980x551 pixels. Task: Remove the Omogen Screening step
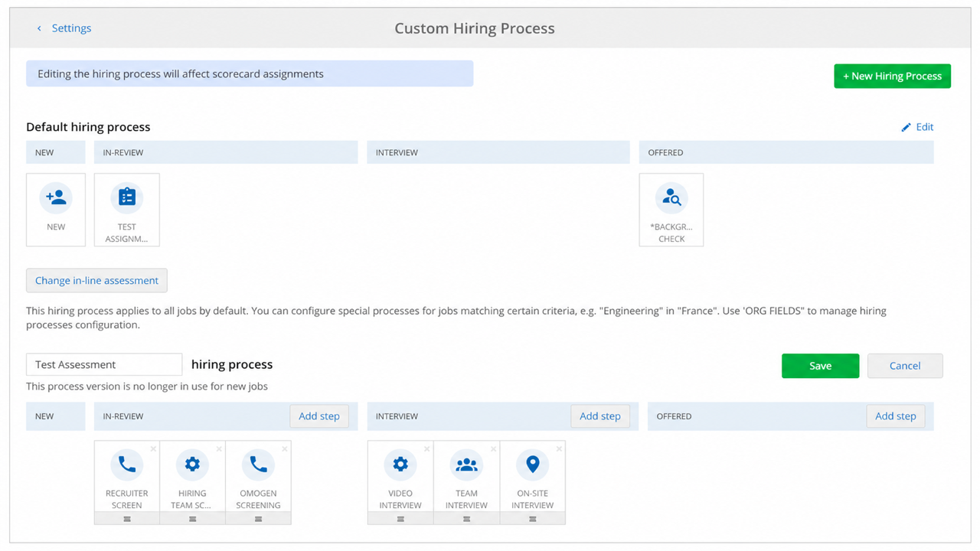[x=285, y=449]
